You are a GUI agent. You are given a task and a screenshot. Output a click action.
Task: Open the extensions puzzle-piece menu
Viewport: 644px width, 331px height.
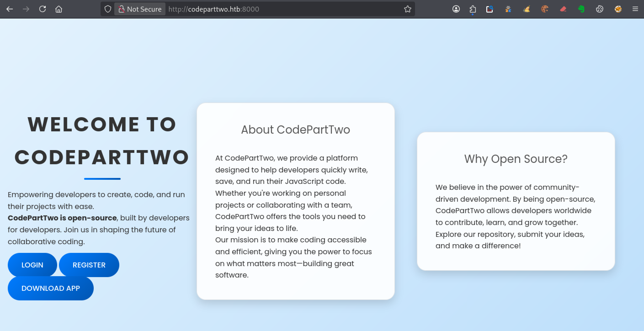(x=473, y=9)
